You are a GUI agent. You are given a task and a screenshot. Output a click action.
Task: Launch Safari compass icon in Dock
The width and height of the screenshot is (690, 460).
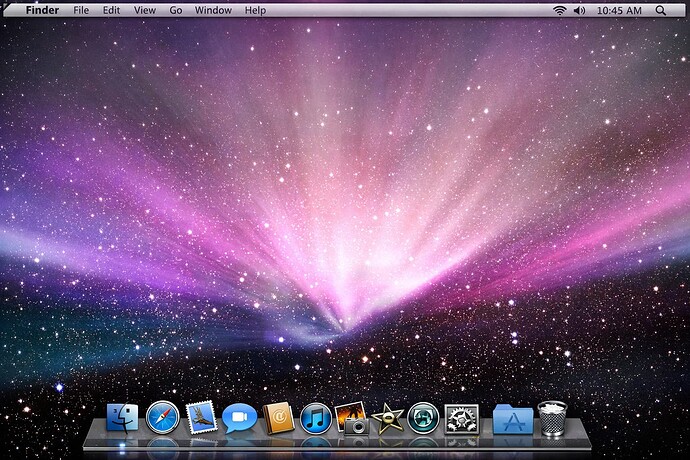pyautogui.click(x=162, y=418)
